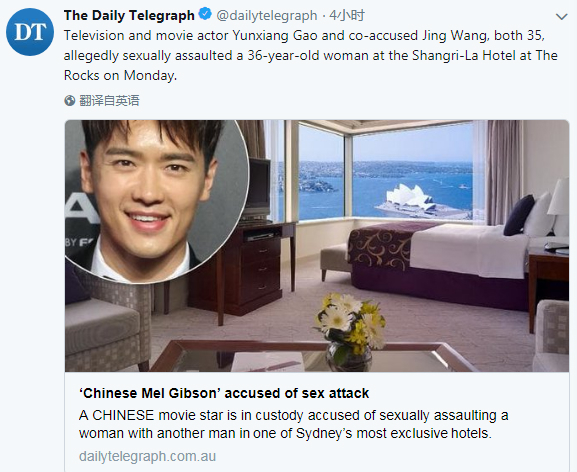This screenshot has width=577, height=472.
Task: Click the flower vase in the card image
Action: click(x=350, y=332)
